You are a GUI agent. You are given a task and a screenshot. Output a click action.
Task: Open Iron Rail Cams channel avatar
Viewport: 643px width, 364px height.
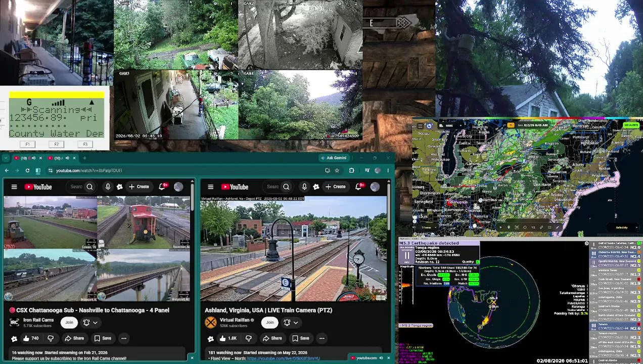click(14, 322)
